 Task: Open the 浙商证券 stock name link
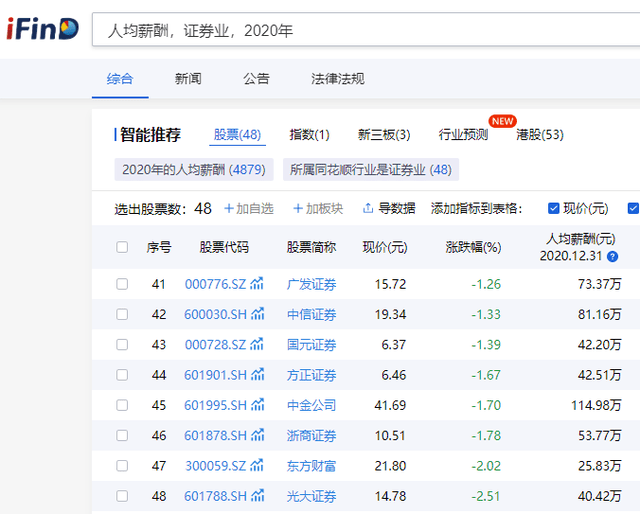tap(311, 435)
